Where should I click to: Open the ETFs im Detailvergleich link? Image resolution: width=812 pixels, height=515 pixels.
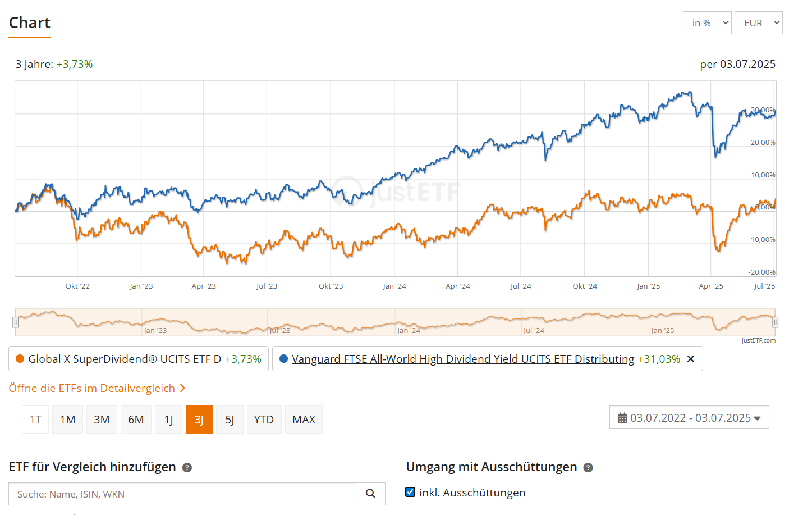click(x=92, y=388)
